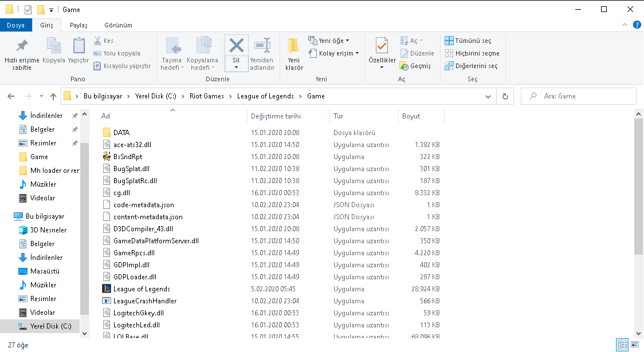Select the LeagueCrashHandler application
The height and width of the screenshot is (352, 644).
click(139, 300)
